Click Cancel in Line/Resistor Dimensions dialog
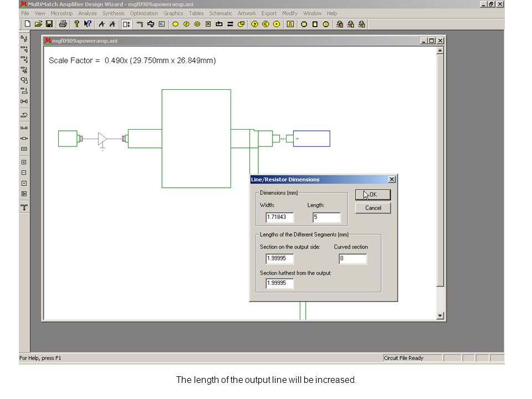The width and height of the screenshot is (532, 399). pyautogui.click(x=373, y=208)
